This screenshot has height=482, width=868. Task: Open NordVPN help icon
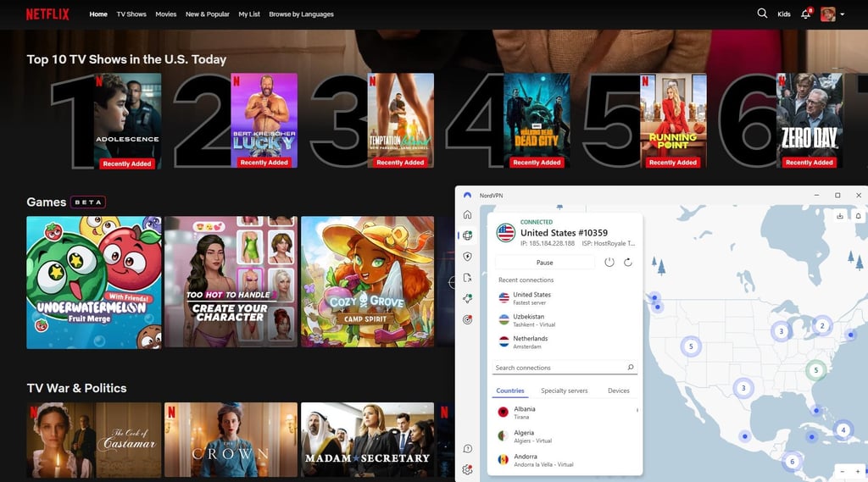coord(467,449)
